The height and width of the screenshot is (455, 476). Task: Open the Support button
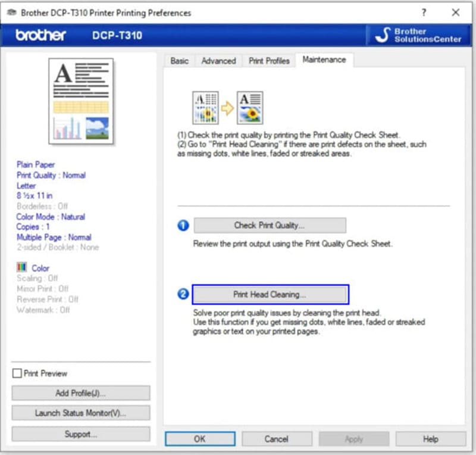pyautogui.click(x=81, y=434)
